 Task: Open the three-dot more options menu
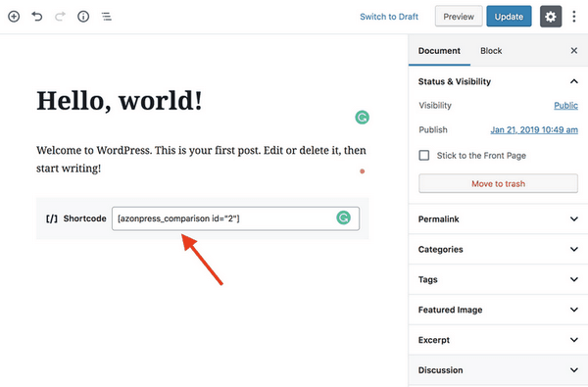click(574, 17)
